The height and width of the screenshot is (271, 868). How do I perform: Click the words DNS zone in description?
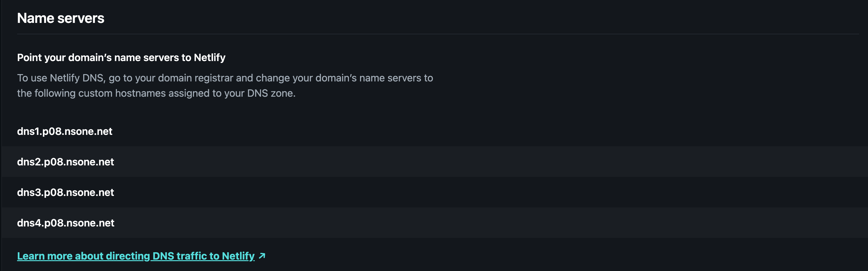point(270,93)
